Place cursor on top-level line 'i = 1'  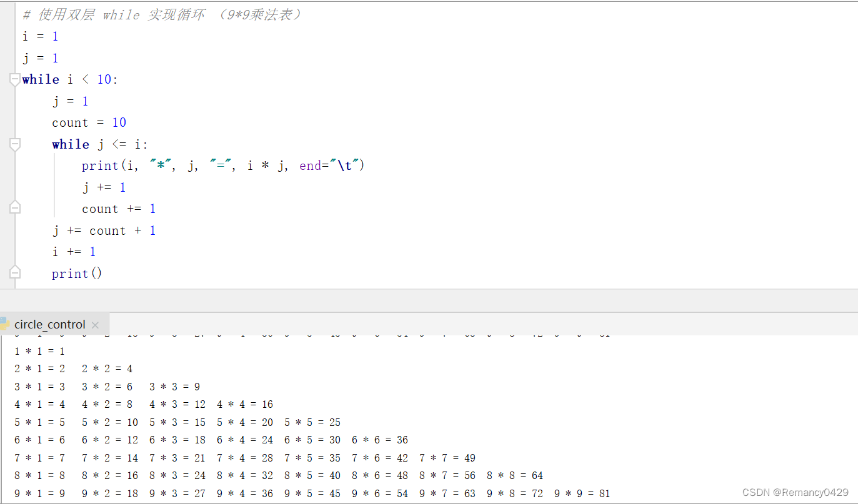40,36
